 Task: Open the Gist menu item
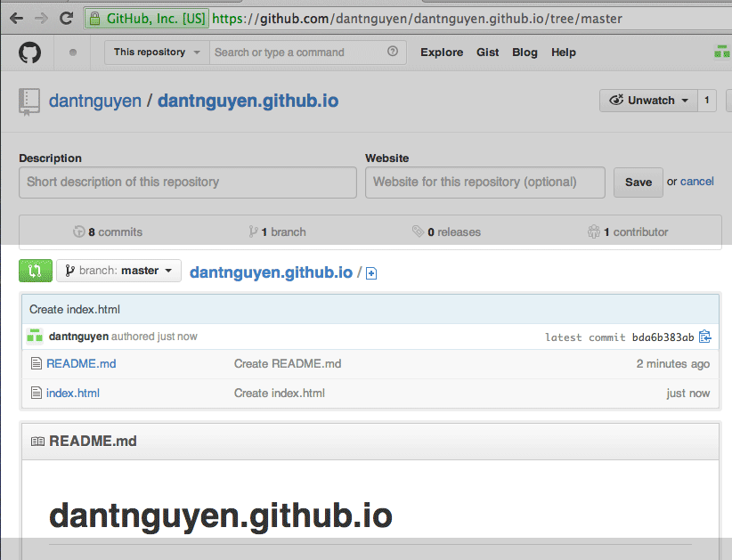[487, 53]
